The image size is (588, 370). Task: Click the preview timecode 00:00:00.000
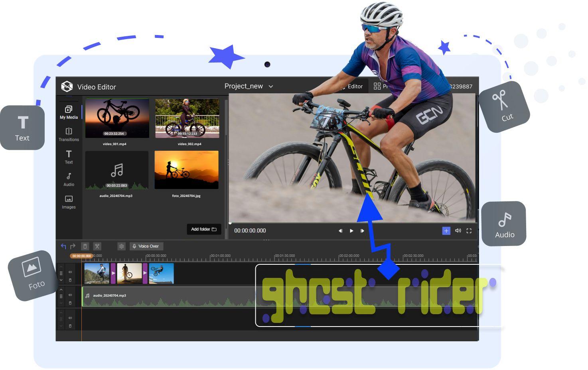coord(250,230)
